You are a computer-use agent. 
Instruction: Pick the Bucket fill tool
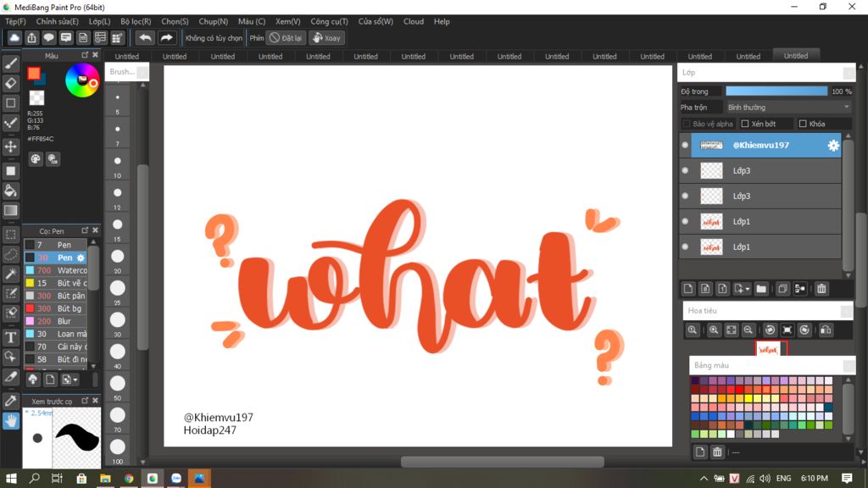point(10,191)
